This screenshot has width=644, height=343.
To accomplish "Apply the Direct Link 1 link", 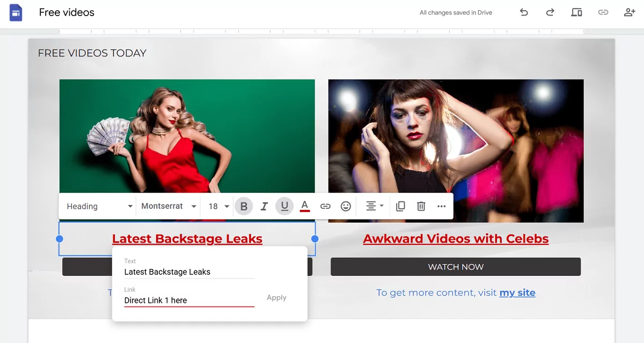I will coord(276,297).
